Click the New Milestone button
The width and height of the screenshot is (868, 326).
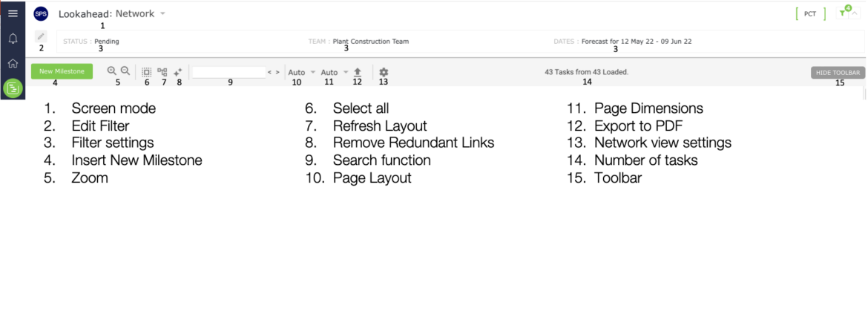[x=62, y=71]
